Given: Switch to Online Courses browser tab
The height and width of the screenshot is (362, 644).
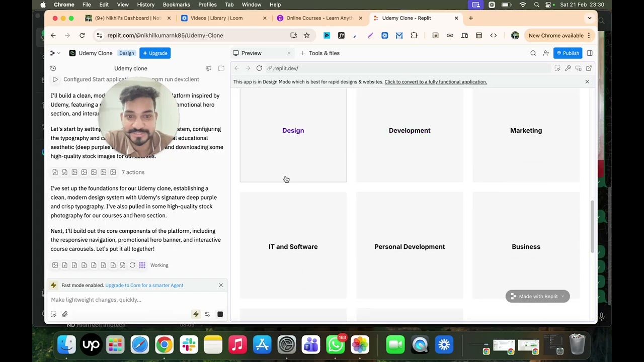Looking at the screenshot, I should coord(320,18).
